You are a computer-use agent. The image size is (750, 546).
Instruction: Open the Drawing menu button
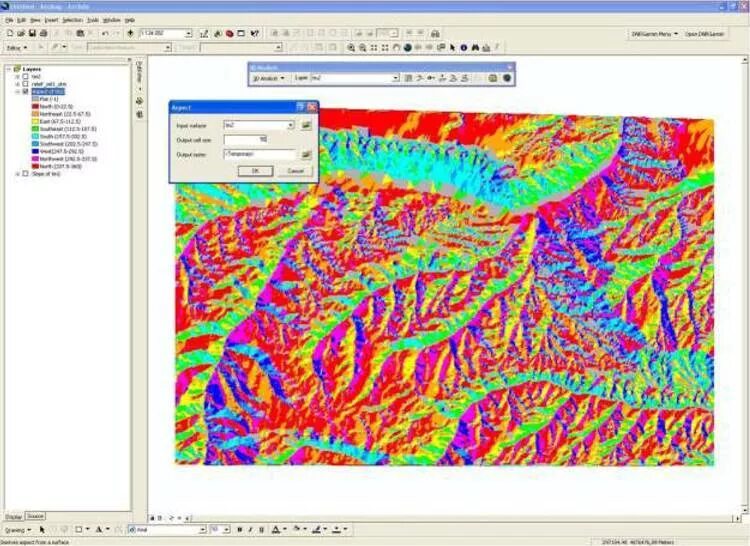point(18,530)
